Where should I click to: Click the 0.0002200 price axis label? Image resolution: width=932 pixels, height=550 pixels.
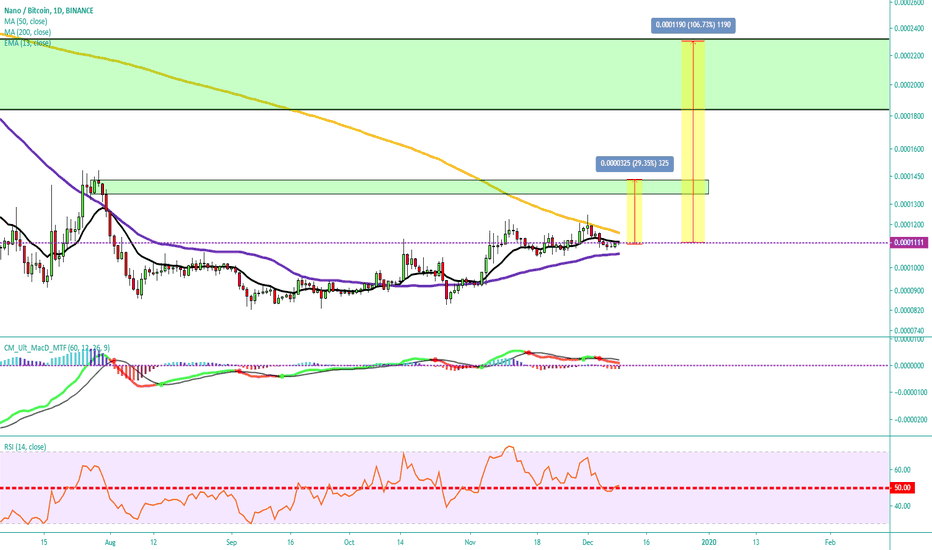pyautogui.click(x=909, y=55)
